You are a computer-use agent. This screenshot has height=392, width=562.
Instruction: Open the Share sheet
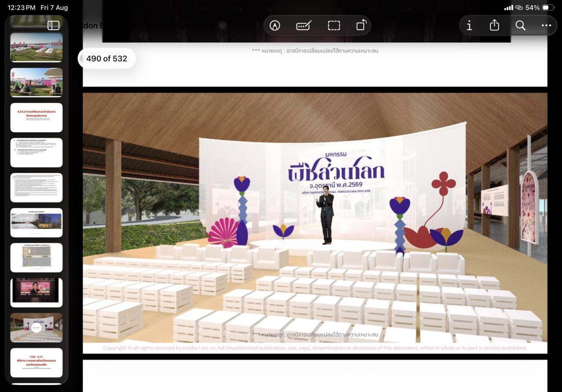[494, 25]
